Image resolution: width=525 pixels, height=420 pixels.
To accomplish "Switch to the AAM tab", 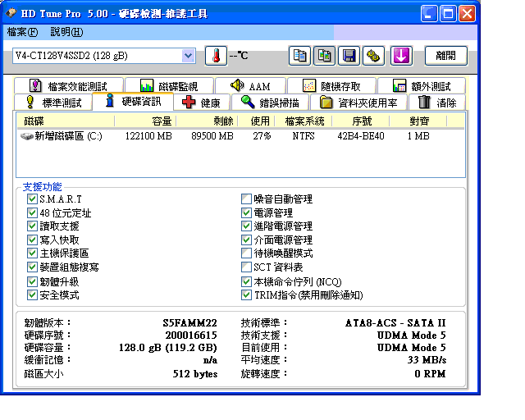I will [250, 86].
